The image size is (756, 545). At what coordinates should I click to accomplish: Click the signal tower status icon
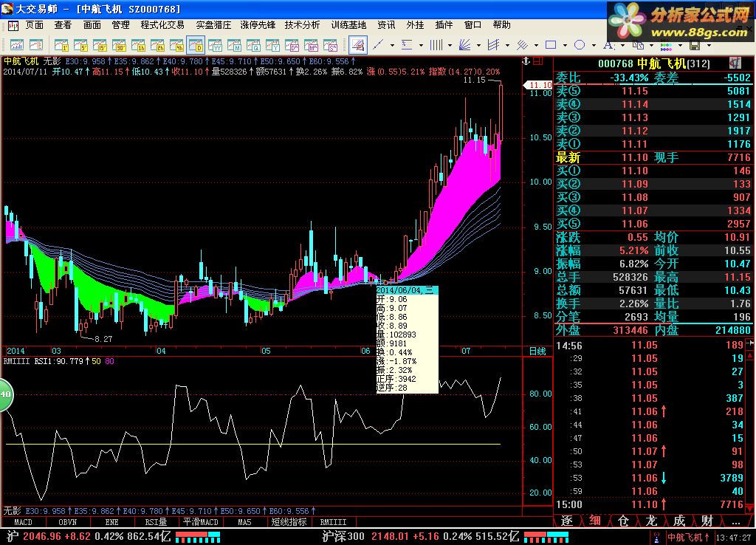[656, 537]
